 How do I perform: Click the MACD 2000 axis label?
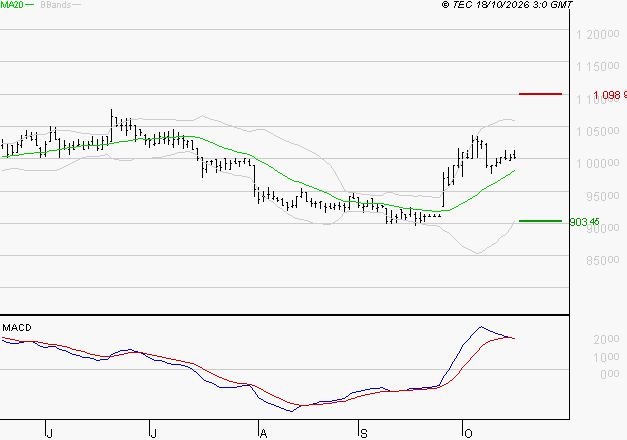[x=607, y=339]
